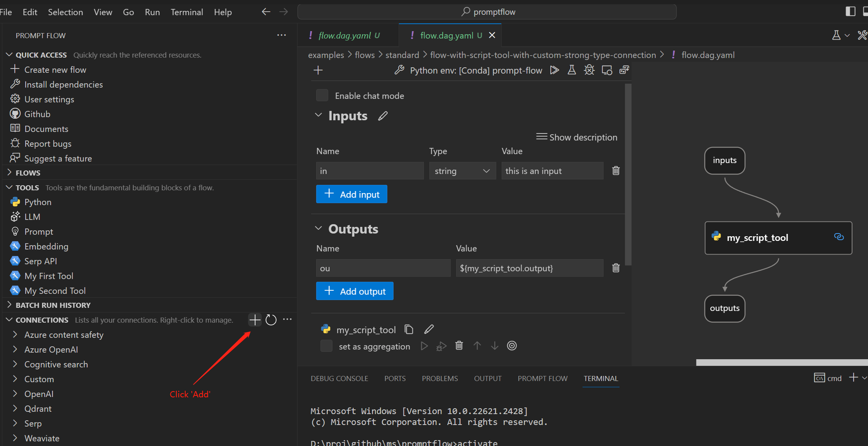Screen dimensions: 868x446
Task: Click Add input button
Action: 351,195
